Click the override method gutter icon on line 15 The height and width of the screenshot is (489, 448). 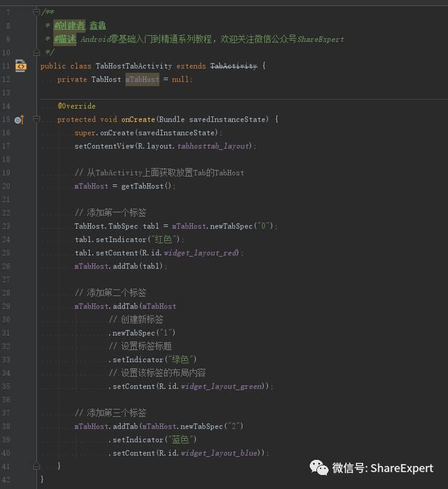point(19,120)
